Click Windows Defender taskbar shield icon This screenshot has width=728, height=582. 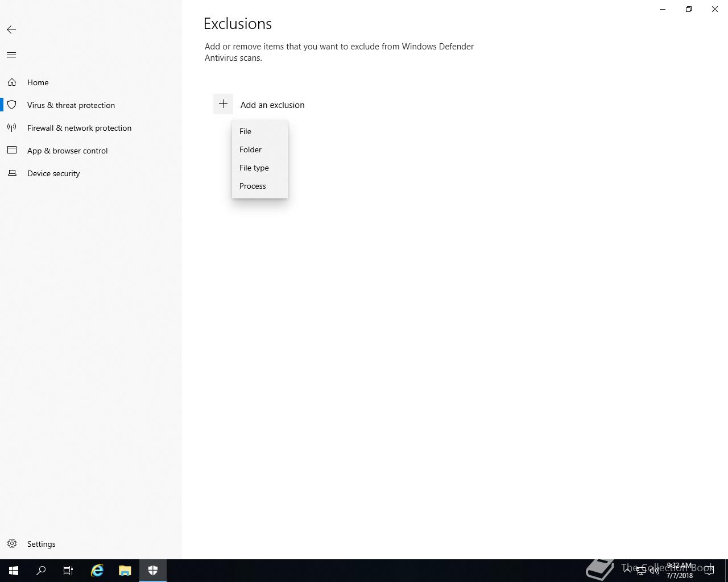(x=152, y=571)
